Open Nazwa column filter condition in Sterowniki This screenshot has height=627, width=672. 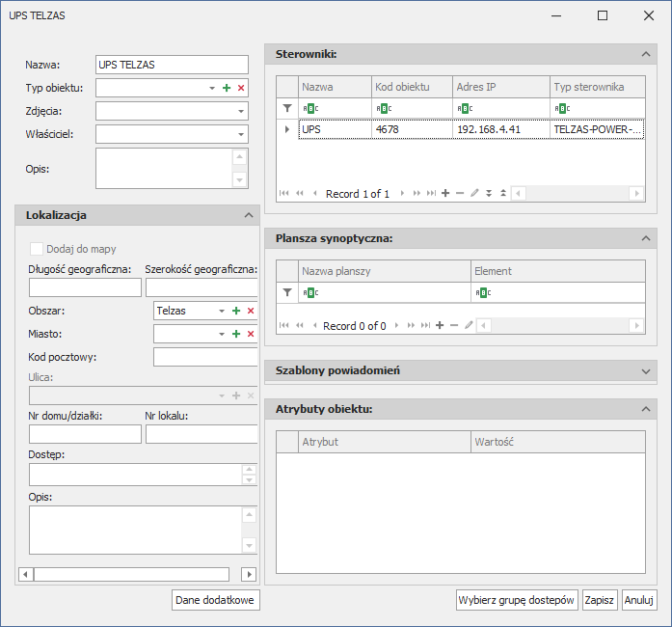(310, 108)
